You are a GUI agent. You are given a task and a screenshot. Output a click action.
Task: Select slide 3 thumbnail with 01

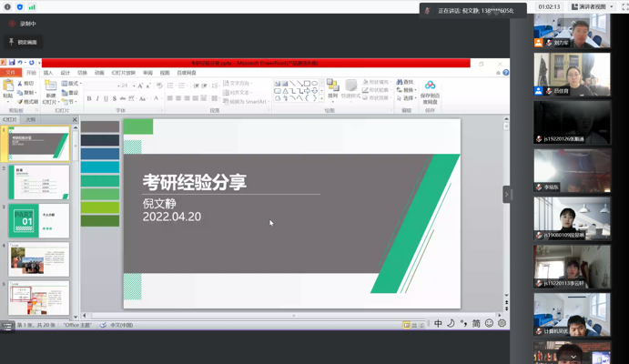point(39,220)
